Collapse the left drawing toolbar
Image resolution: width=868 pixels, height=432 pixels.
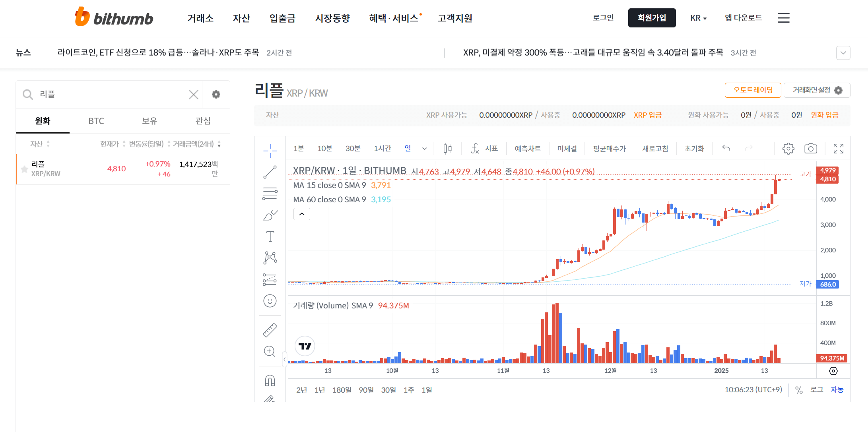[284, 359]
